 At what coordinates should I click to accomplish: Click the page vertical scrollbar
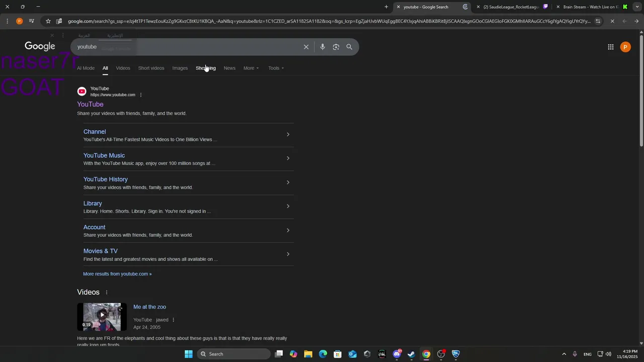click(x=641, y=90)
